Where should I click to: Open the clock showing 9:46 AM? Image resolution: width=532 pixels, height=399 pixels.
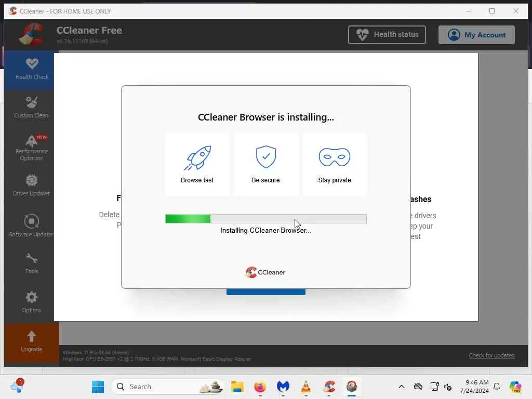[474, 387]
